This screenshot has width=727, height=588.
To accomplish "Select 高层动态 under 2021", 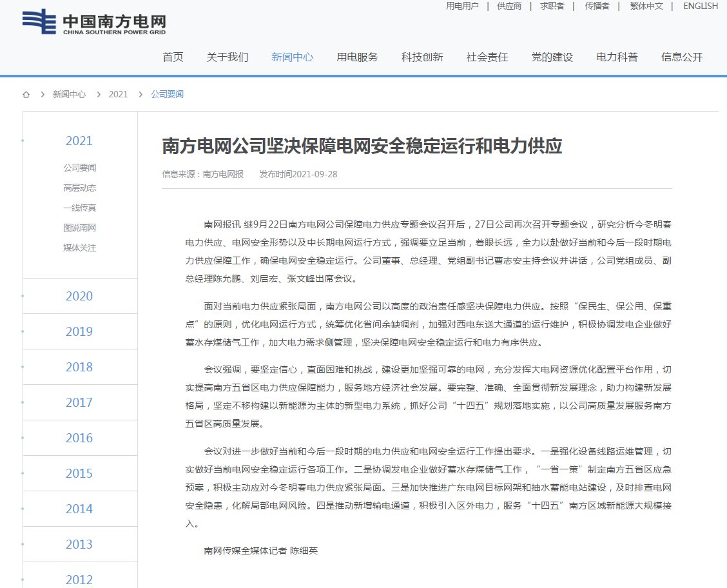I will point(79,188).
